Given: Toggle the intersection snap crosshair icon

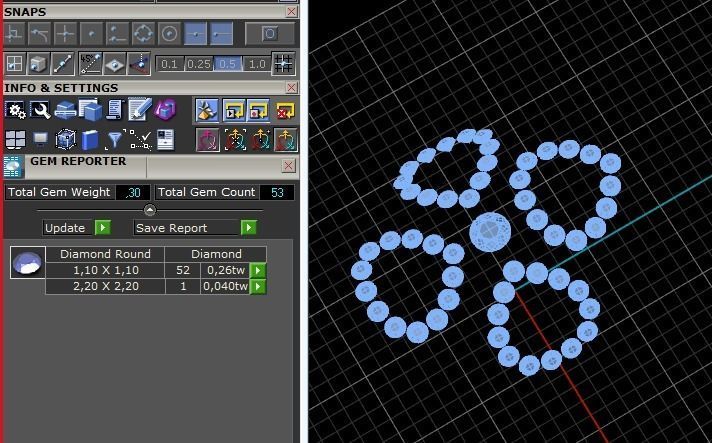Looking at the screenshot, I should 65,34.
